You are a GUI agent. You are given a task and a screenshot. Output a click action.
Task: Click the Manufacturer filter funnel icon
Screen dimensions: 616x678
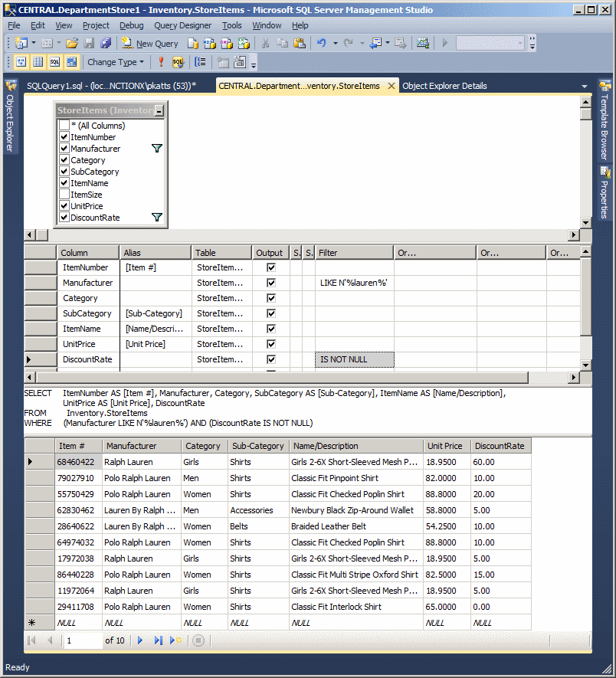(157, 149)
